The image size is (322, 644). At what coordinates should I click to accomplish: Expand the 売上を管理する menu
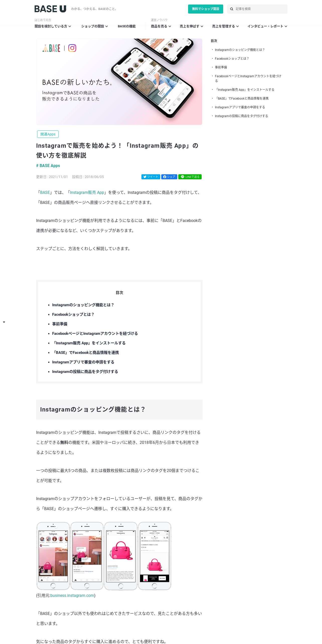(225, 26)
